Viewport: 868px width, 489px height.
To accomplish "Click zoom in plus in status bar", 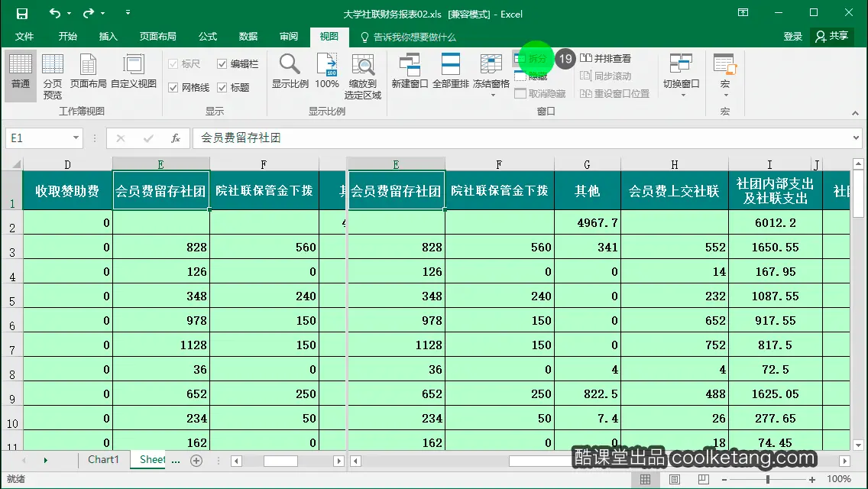I will (x=811, y=480).
